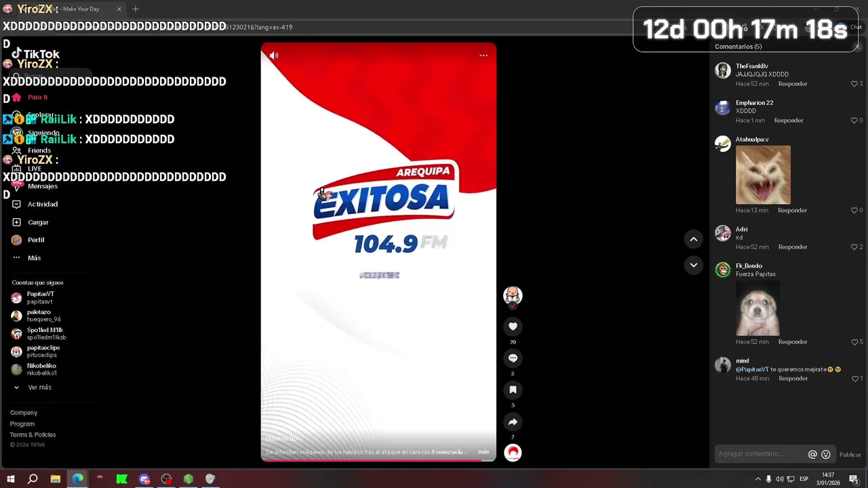Click the TikTok logo
868x488 pixels.
(35, 54)
